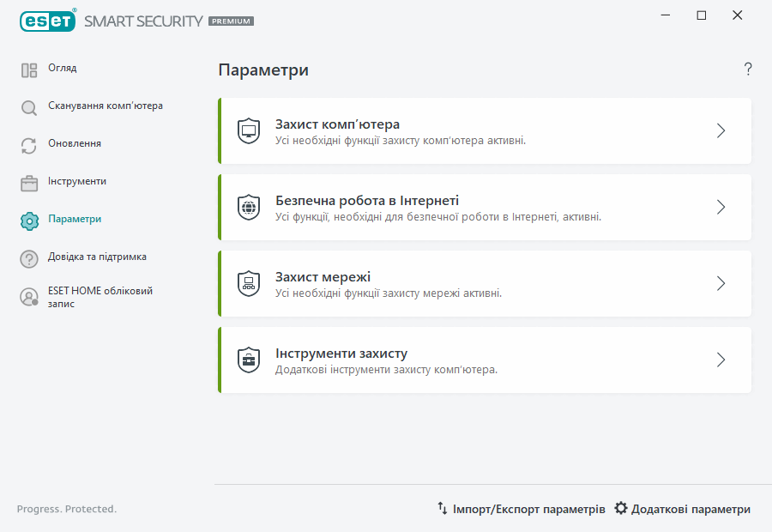Click the globe shield icon for Безпечна робота в Інтернеті
This screenshot has height=532, width=772.
[249, 207]
